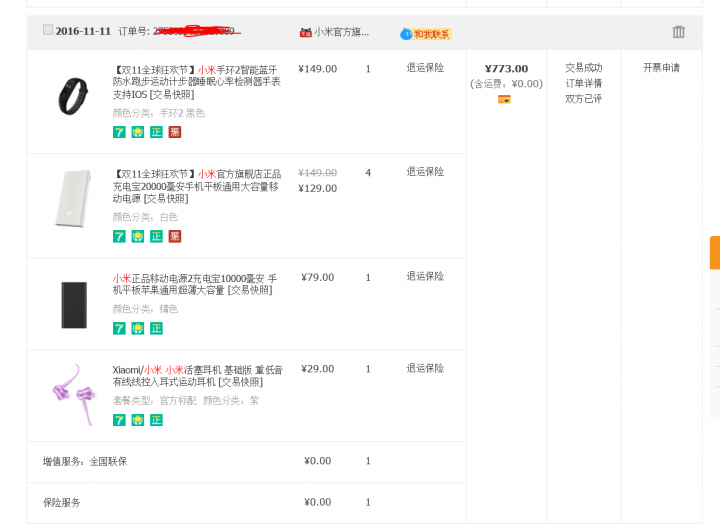Delete the order with the trash icon
720x530 pixels.
(x=679, y=32)
